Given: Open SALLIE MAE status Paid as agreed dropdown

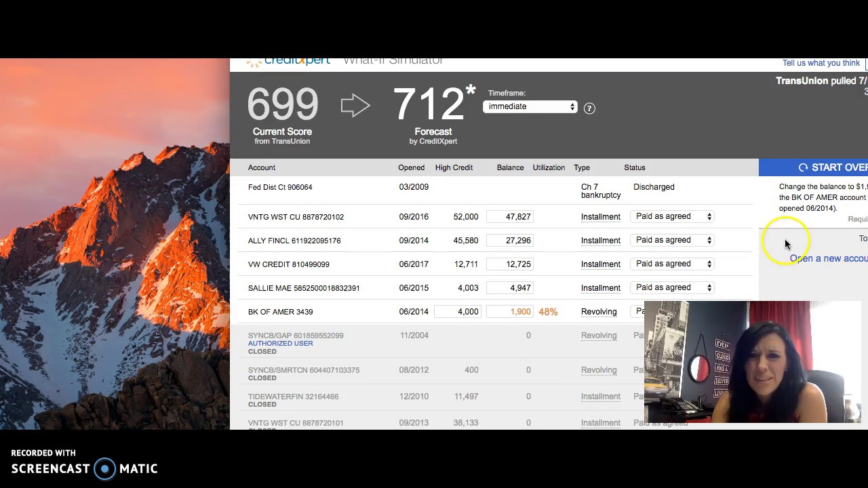Looking at the screenshot, I should click(673, 287).
